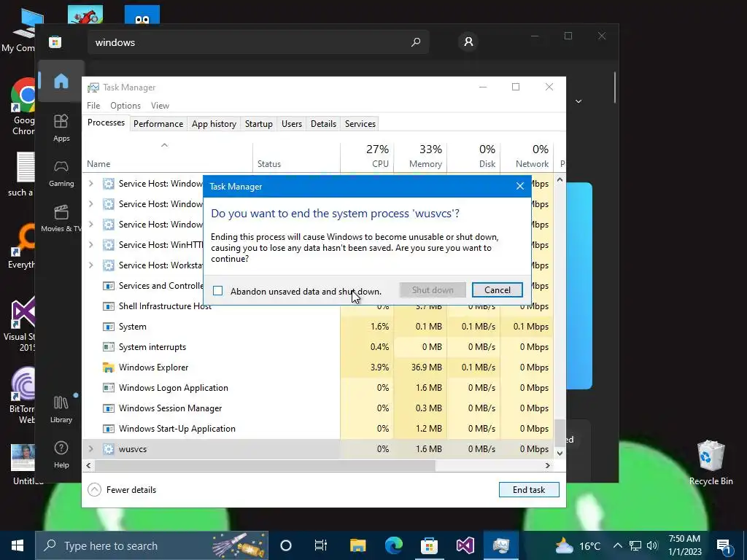
Task: Click the Microsoft Store search magnifier icon
Action: point(415,42)
